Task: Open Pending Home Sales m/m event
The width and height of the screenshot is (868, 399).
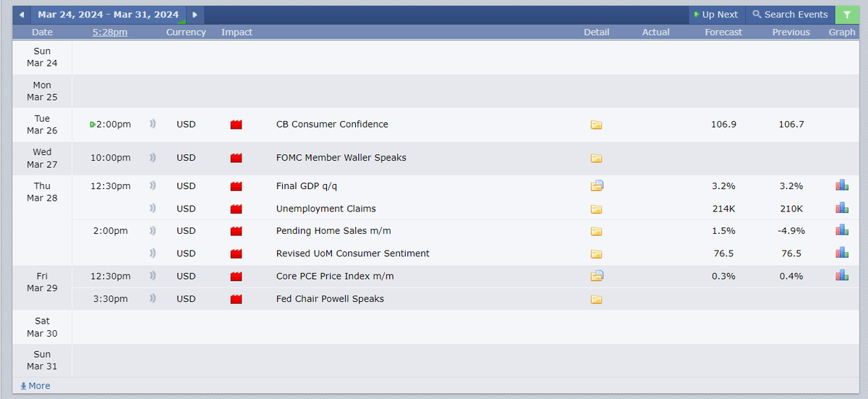Action: [x=333, y=232]
